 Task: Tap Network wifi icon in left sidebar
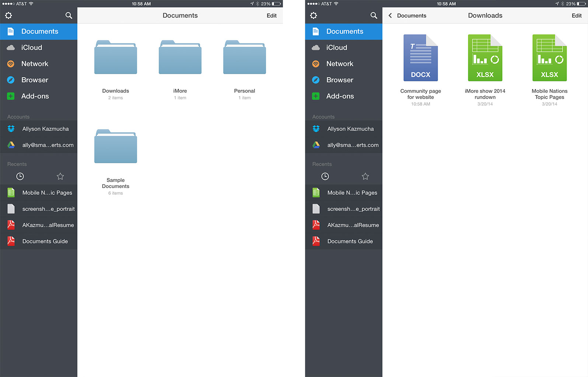tap(11, 64)
